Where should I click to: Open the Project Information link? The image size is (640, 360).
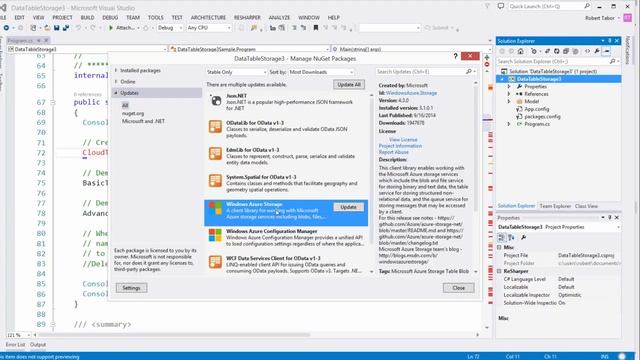click(400, 146)
